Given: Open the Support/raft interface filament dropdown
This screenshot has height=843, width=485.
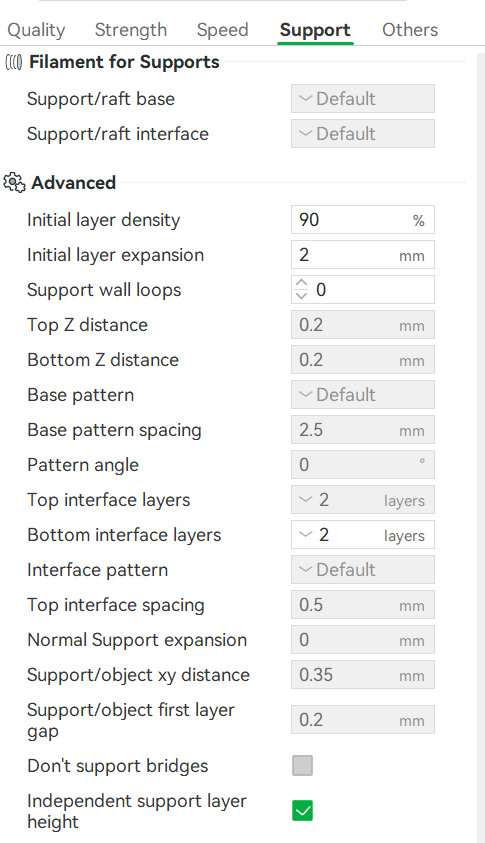Looking at the screenshot, I should pos(363,134).
